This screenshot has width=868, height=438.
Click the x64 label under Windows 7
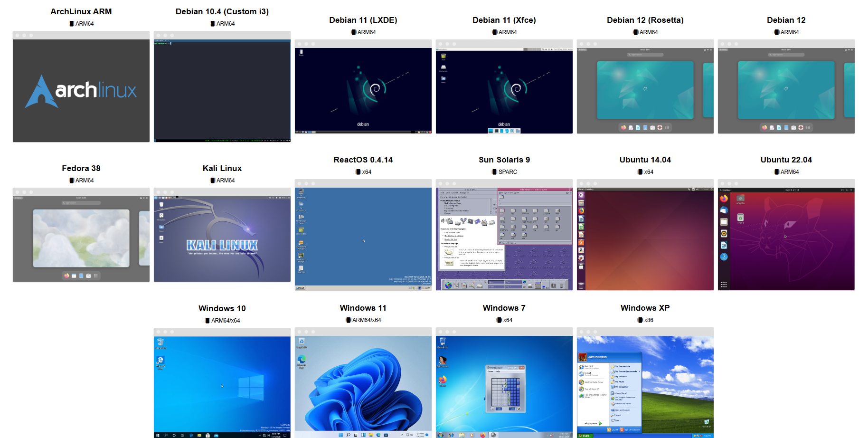tap(508, 320)
